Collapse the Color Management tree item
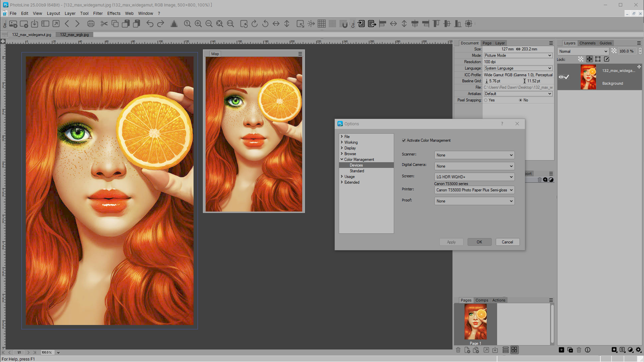644x362 pixels. [x=342, y=160]
